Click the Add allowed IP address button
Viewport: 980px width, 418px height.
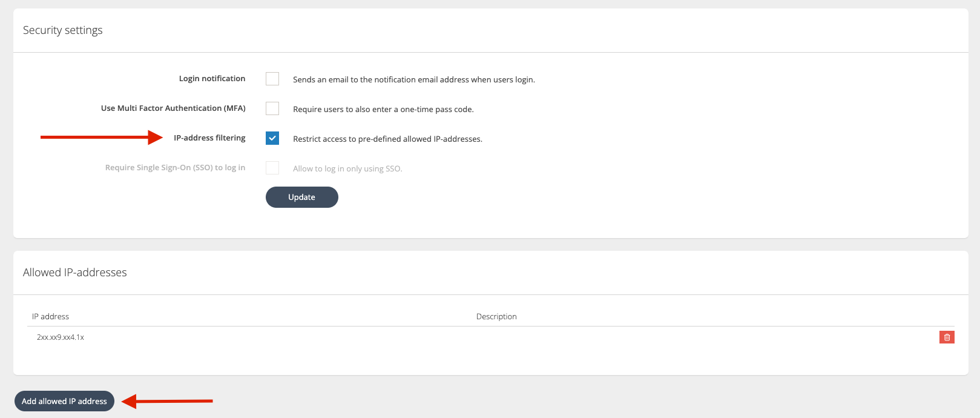click(x=64, y=401)
